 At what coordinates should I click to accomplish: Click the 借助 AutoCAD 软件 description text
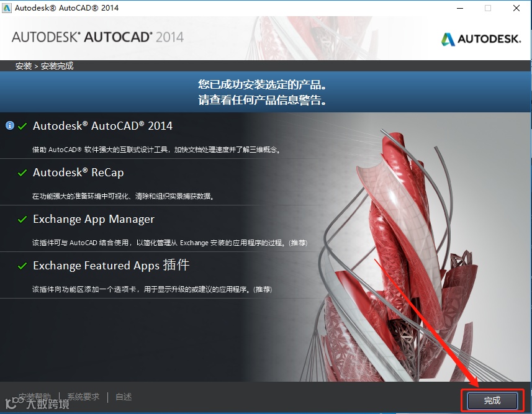pyautogui.click(x=156, y=150)
